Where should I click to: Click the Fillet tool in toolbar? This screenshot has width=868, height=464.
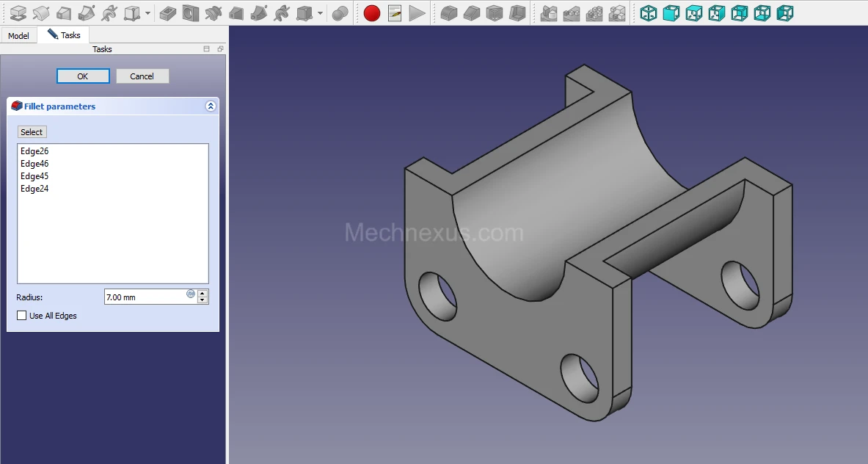449,13
